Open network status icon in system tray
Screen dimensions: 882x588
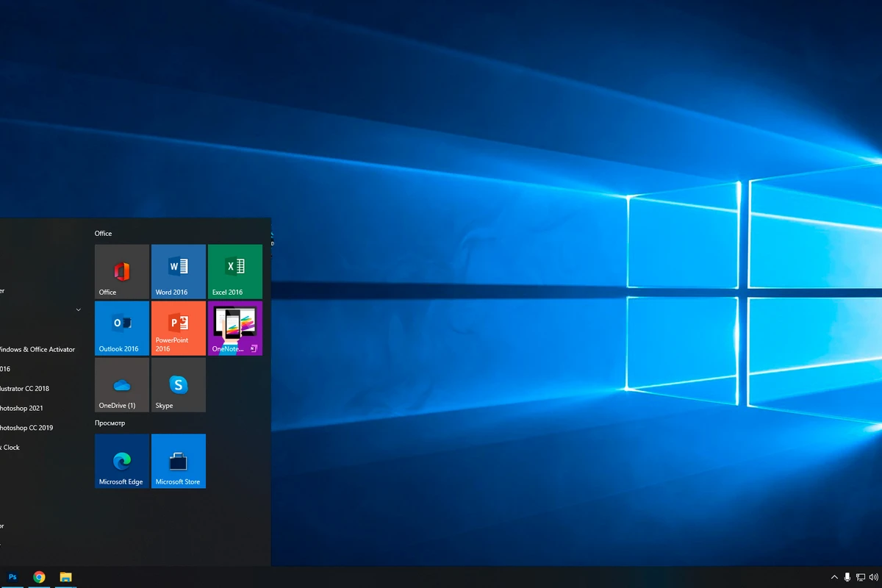coord(861,578)
